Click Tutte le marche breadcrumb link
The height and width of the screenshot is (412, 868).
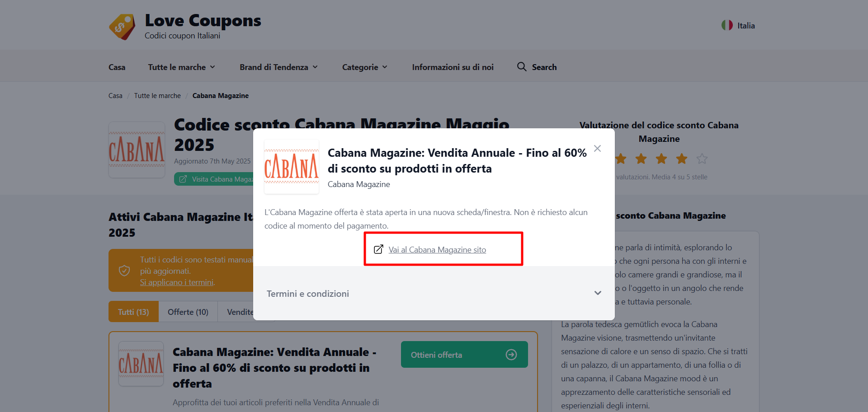[x=157, y=96]
